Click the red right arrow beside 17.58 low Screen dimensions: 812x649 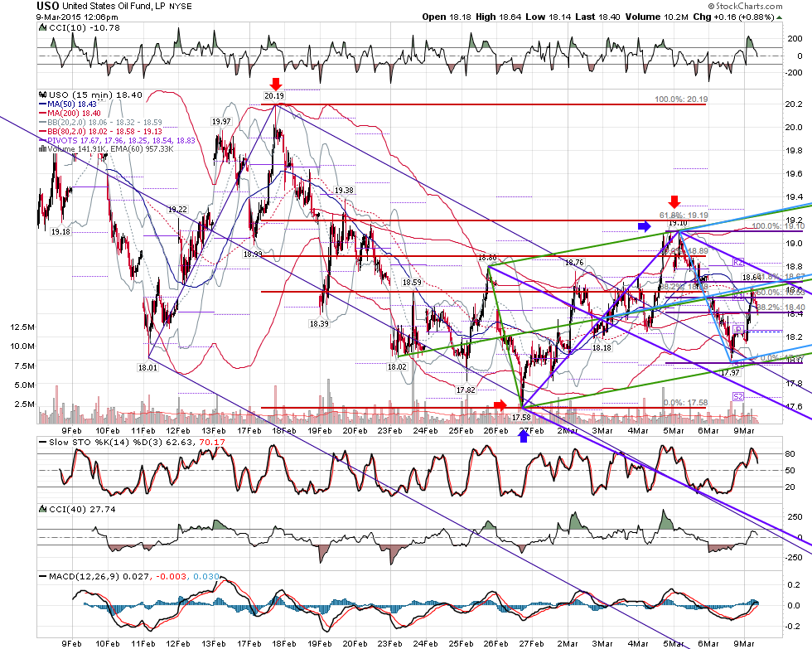pos(500,405)
